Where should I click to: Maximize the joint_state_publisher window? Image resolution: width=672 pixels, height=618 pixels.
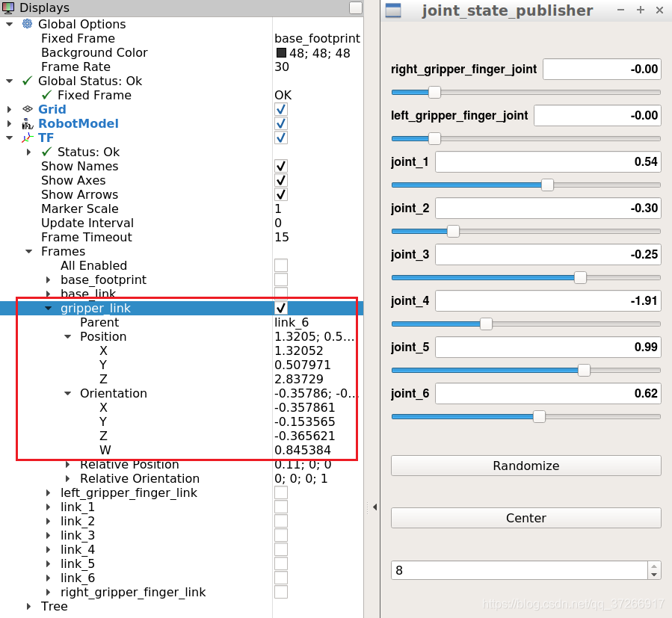click(x=641, y=10)
